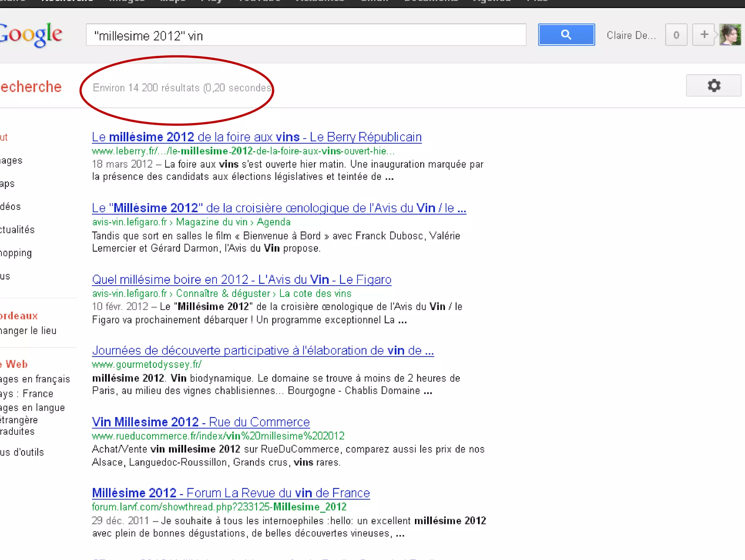
Task: Open the profile photo thumbnail
Action: tap(730, 35)
